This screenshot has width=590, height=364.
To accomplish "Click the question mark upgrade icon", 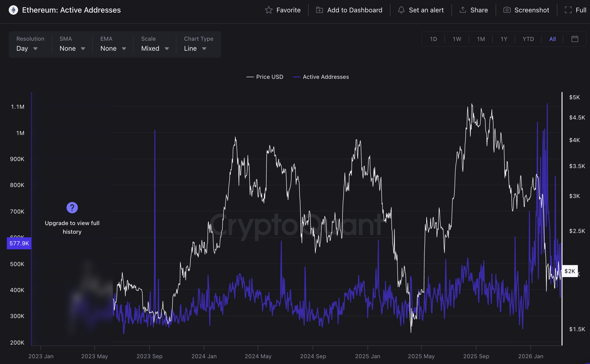I will pos(72,207).
